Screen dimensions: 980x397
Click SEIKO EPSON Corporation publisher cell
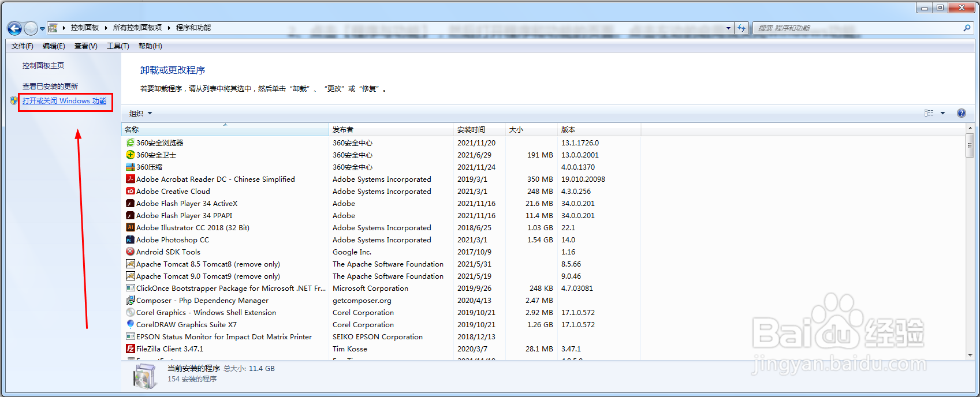[378, 336]
